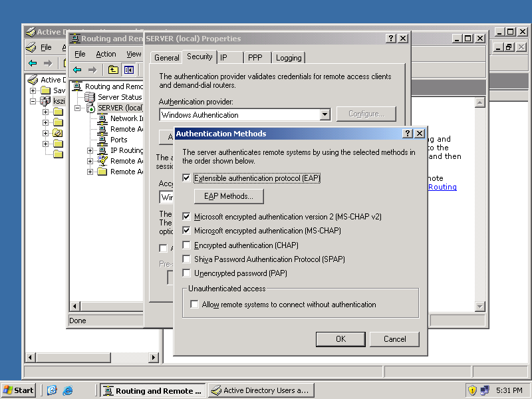Open File menu in Routing and Remote Access

click(x=80, y=54)
